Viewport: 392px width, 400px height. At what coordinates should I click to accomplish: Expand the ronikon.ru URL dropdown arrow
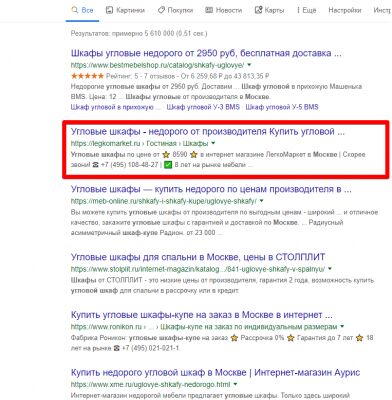342,327
